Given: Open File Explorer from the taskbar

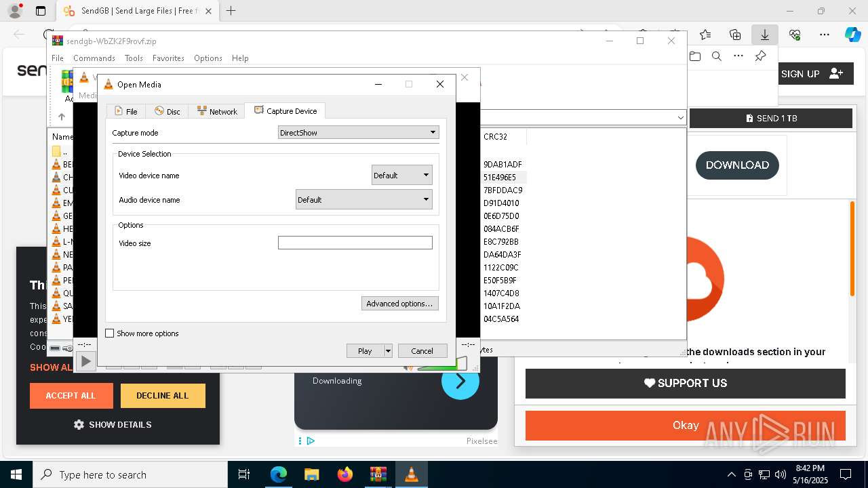Looking at the screenshot, I should tap(311, 474).
